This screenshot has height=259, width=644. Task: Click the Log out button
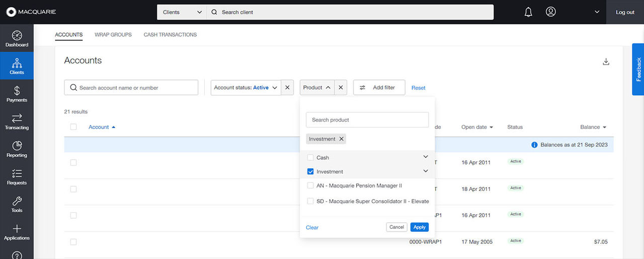625,12
